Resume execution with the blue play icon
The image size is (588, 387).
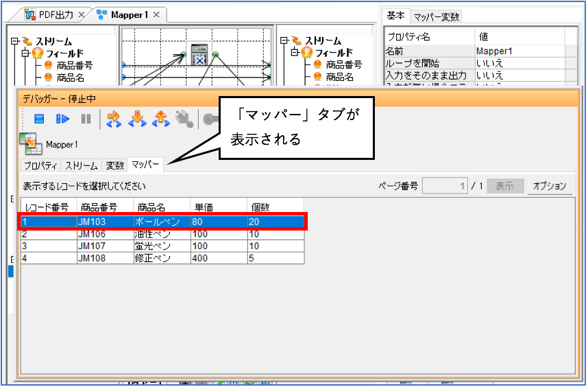pos(62,119)
